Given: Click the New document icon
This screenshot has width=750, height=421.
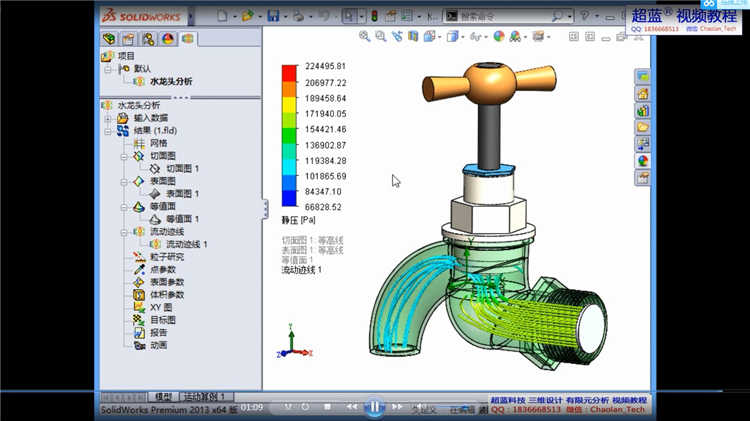Looking at the screenshot, I should [222, 16].
